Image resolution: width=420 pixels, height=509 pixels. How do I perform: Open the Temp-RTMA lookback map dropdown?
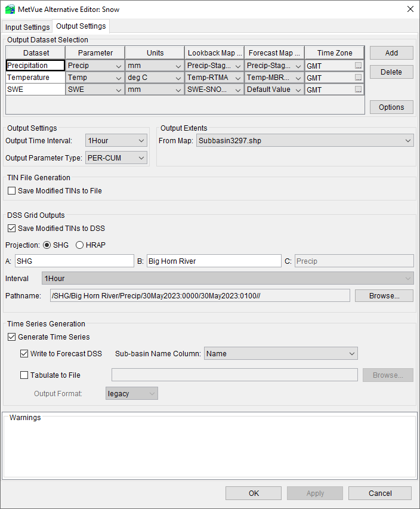point(215,78)
